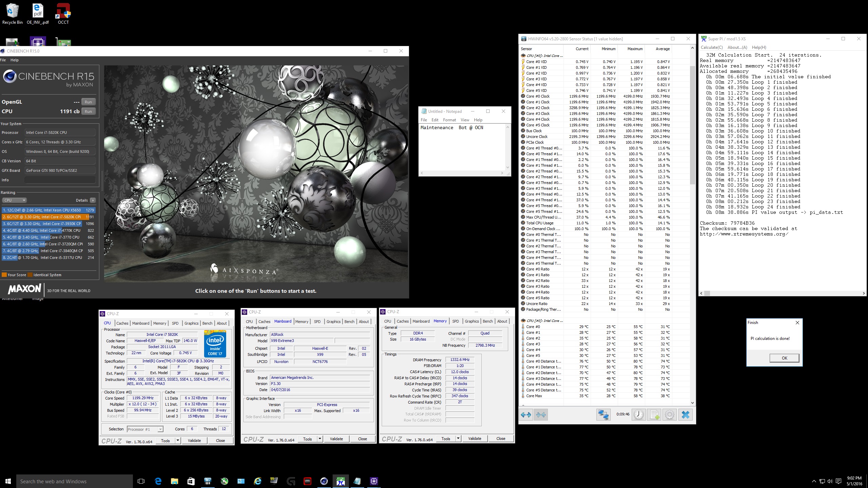Viewport: 868px width, 488px height.
Task: Switch to the SPD tab in CPU-Z
Action: [x=176, y=323]
